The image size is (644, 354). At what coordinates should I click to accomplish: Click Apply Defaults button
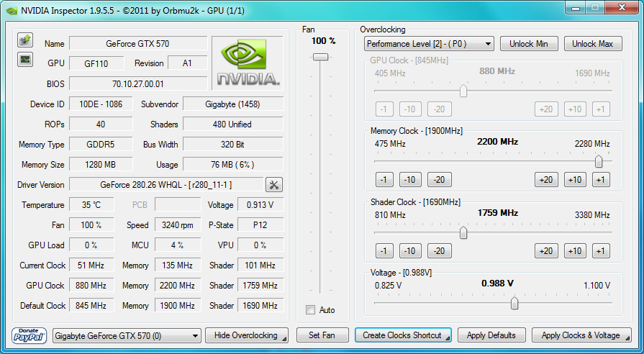coord(491,335)
